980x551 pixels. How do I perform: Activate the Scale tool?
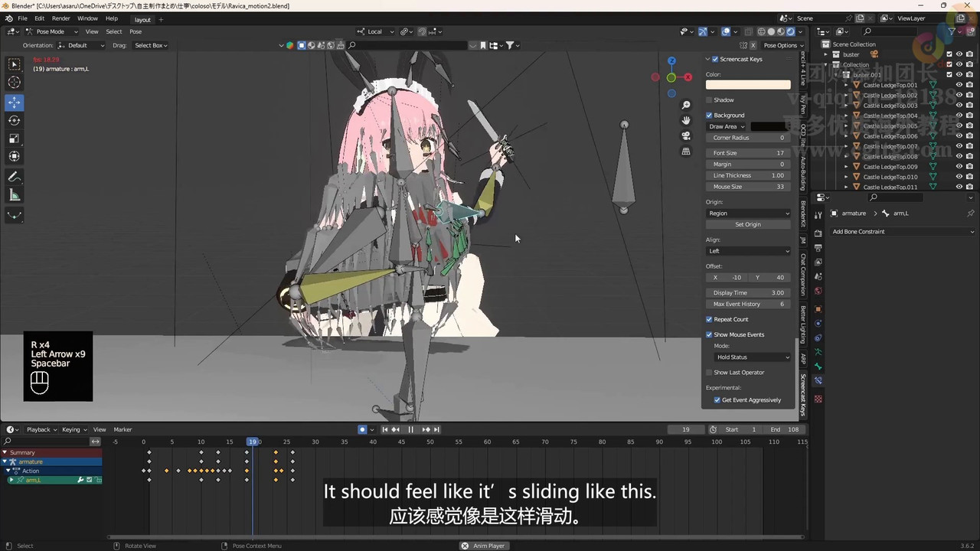tap(15, 139)
